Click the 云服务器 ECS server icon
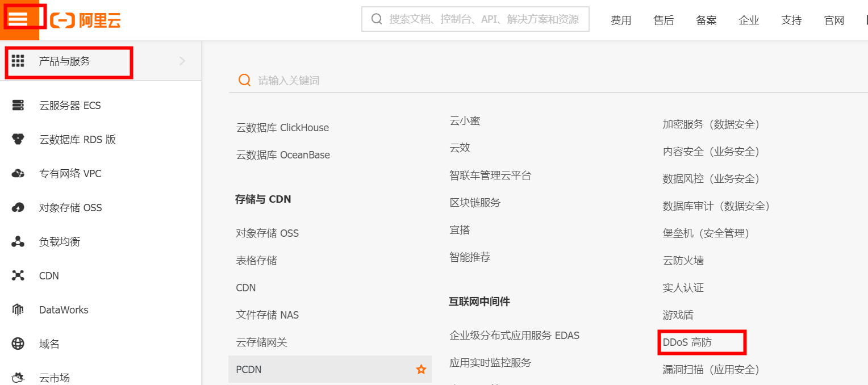 pyautogui.click(x=18, y=105)
